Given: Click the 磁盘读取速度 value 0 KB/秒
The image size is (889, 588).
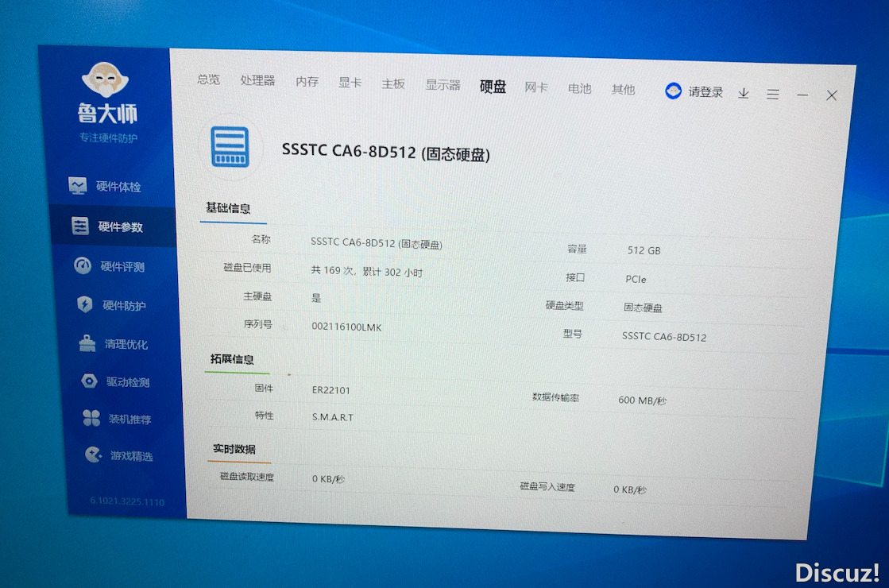Looking at the screenshot, I should coord(328,478).
